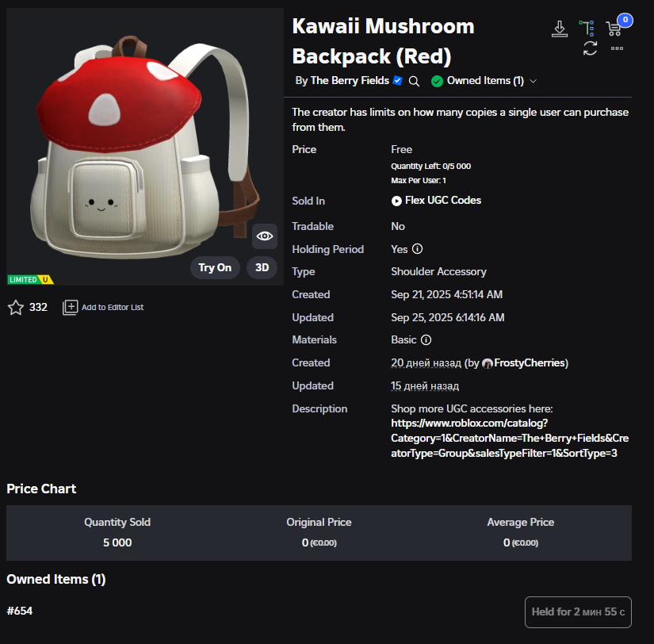654x644 pixels.
Task: Click the 15 дней назад updated text
Action: (425, 385)
